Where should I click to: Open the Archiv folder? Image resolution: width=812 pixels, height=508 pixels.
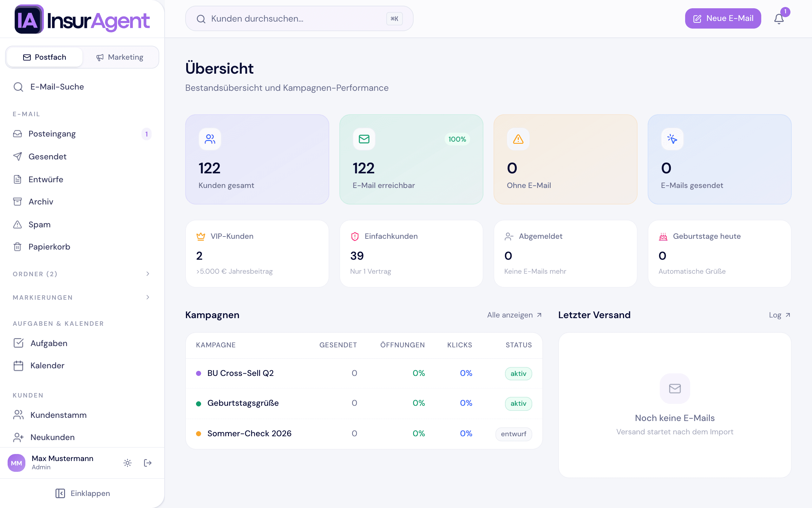click(x=82, y=202)
